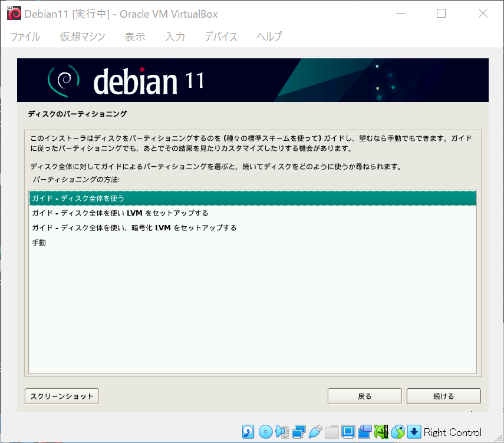Click the 続ける continue button
The height and width of the screenshot is (443, 504).
pos(443,396)
